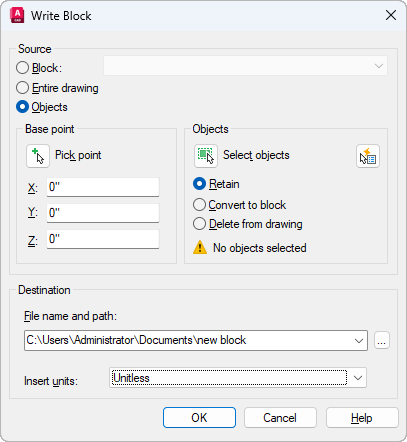Select the Objects source radio button
The height and width of the screenshot is (442, 407).
point(22,107)
